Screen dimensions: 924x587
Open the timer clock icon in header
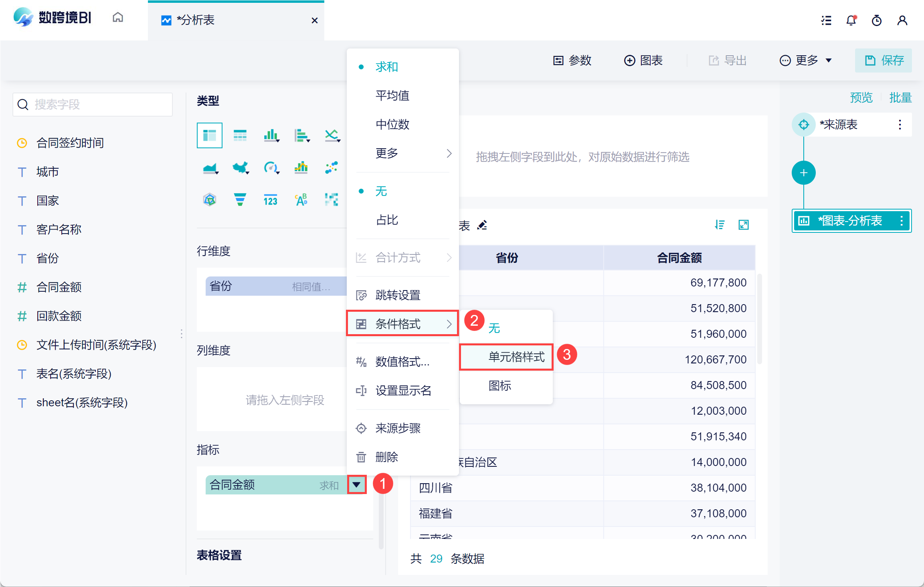click(876, 20)
